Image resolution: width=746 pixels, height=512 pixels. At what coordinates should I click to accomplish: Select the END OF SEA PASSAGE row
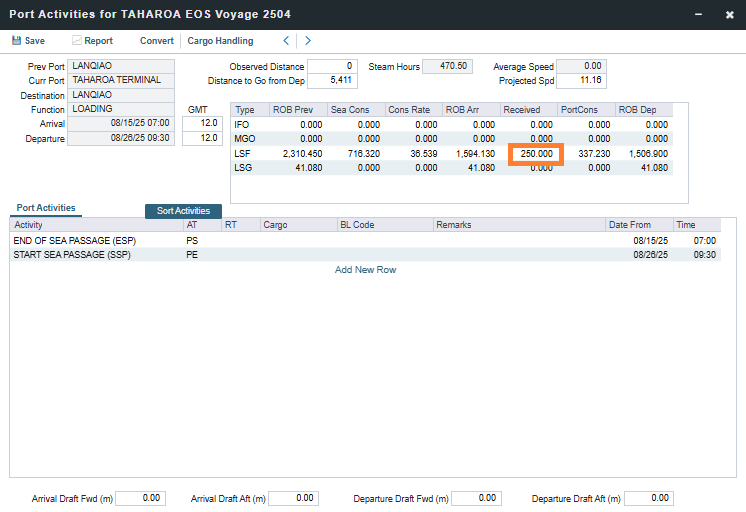point(75,241)
